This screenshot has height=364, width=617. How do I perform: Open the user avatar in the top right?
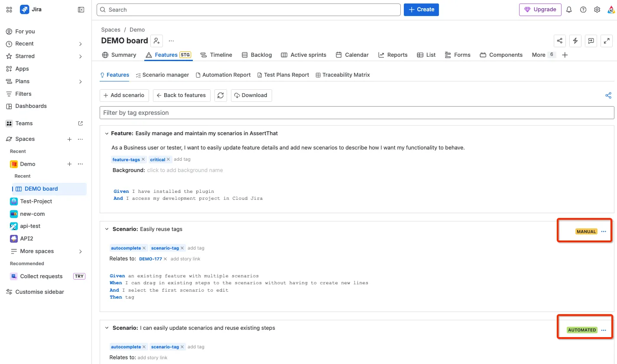(611, 10)
